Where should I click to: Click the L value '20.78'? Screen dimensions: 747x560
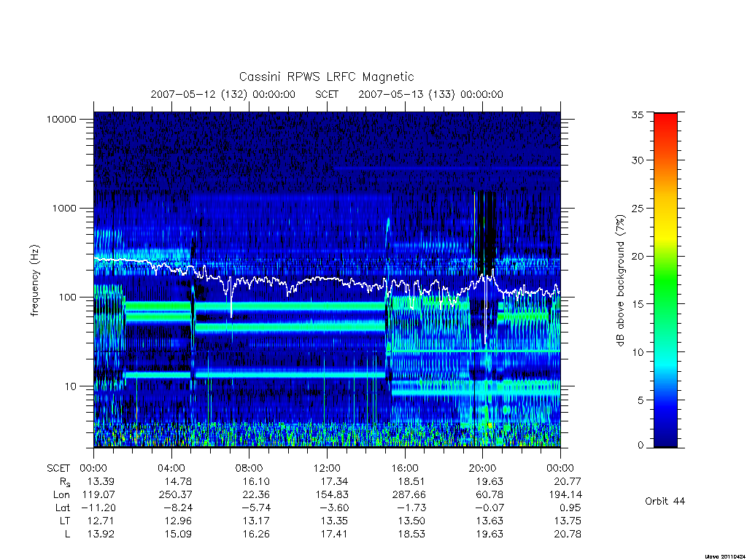tap(568, 534)
